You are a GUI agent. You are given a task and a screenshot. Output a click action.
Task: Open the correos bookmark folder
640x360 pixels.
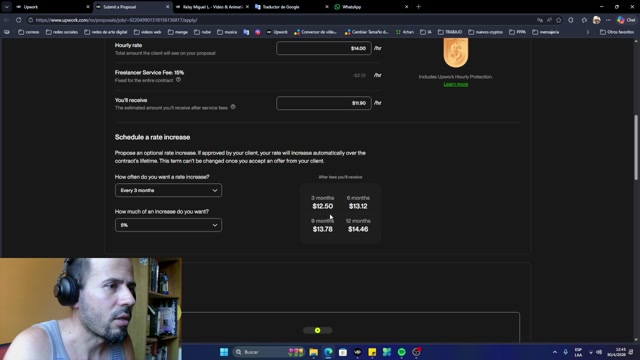(x=29, y=32)
